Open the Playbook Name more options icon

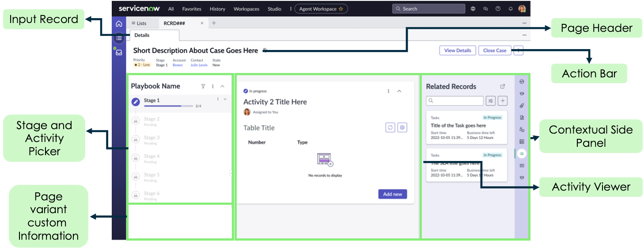pyautogui.click(x=213, y=87)
